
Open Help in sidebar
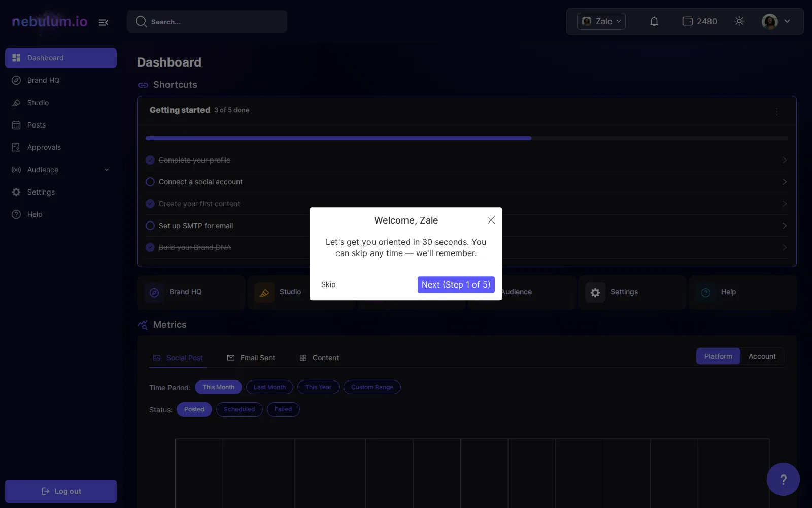click(x=61, y=214)
